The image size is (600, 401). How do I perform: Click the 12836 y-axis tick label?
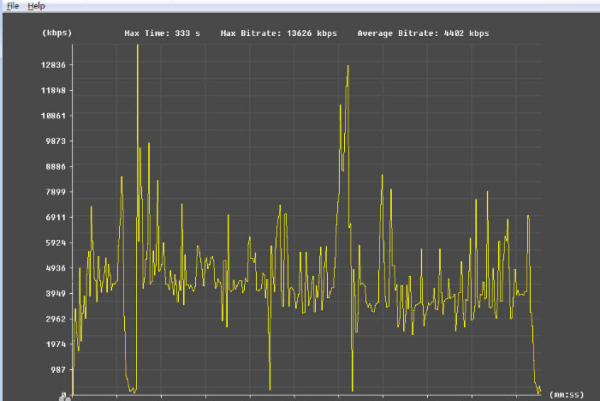tap(53, 65)
